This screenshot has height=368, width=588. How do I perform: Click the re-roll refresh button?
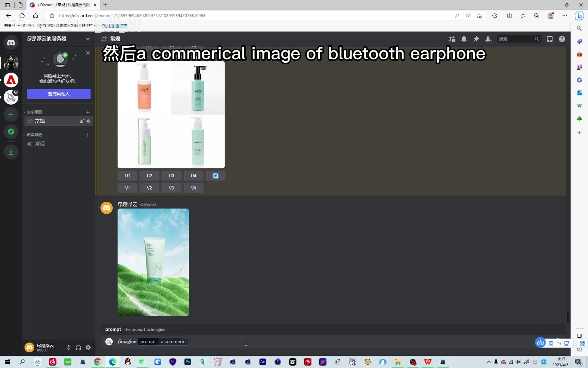click(215, 176)
